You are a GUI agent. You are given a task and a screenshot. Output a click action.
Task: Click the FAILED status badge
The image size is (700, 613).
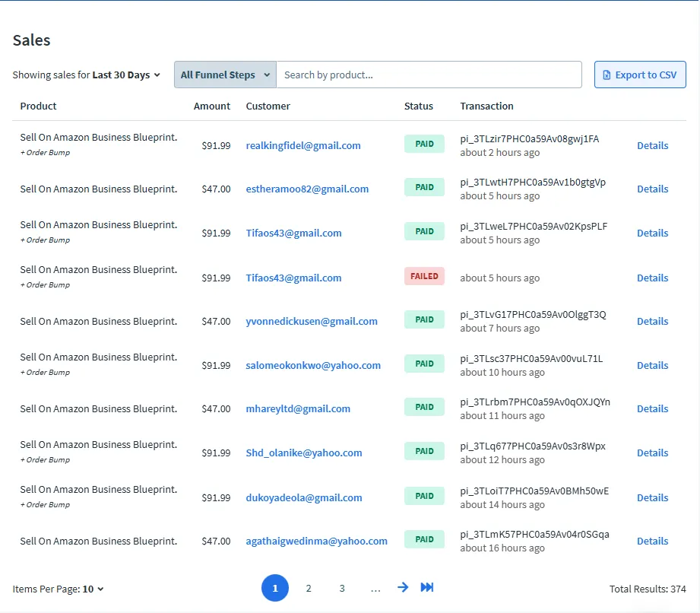pos(424,276)
